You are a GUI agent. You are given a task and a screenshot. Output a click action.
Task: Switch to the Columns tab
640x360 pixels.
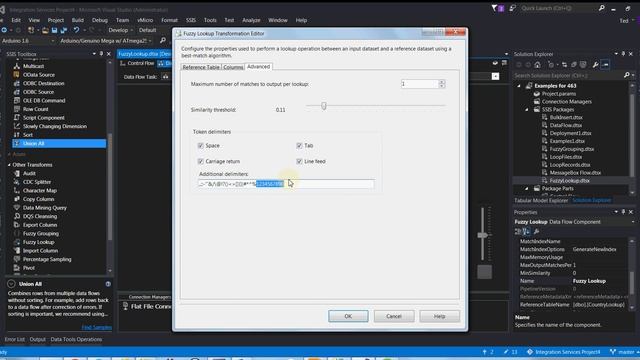233,67
